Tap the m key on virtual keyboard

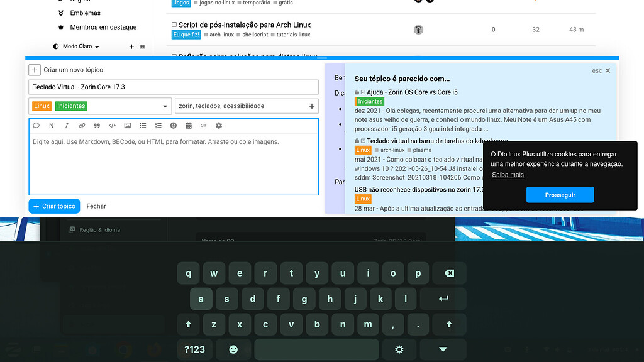click(367, 324)
